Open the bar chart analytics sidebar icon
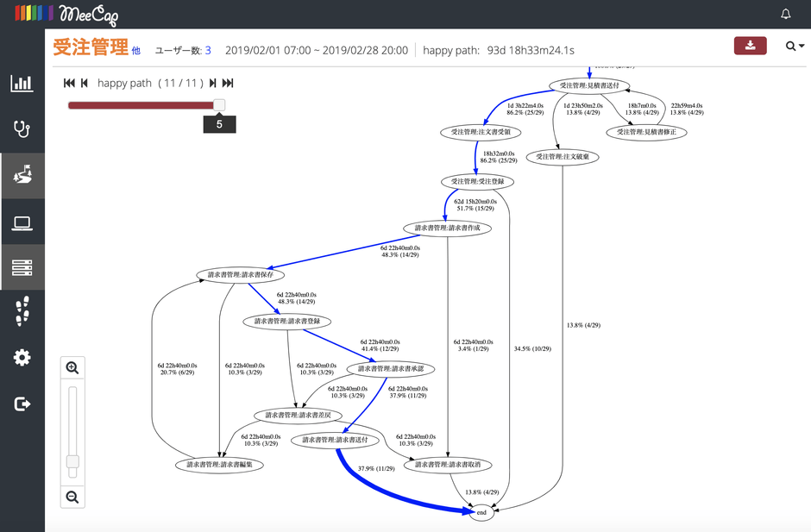 [22, 84]
